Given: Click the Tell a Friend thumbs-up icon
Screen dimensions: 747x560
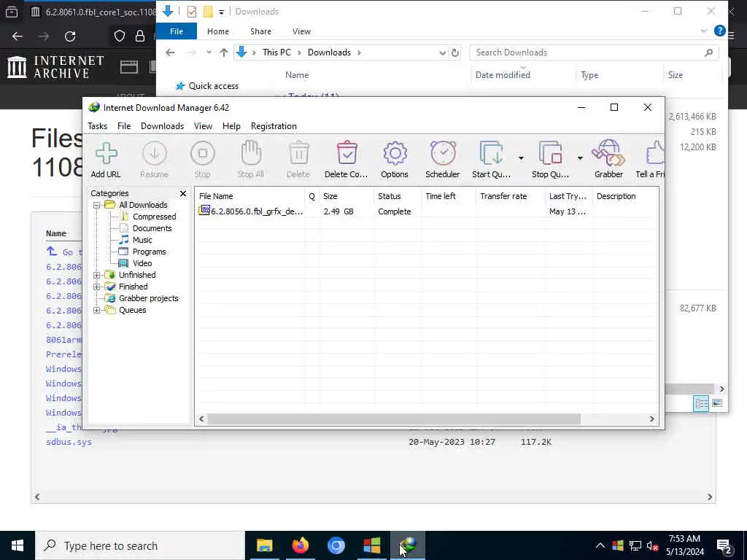Looking at the screenshot, I should click(651, 160).
